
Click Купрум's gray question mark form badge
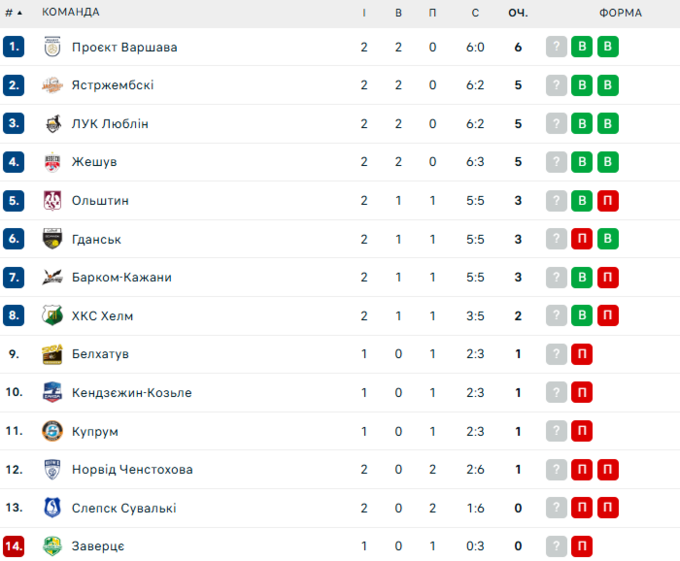557,431
